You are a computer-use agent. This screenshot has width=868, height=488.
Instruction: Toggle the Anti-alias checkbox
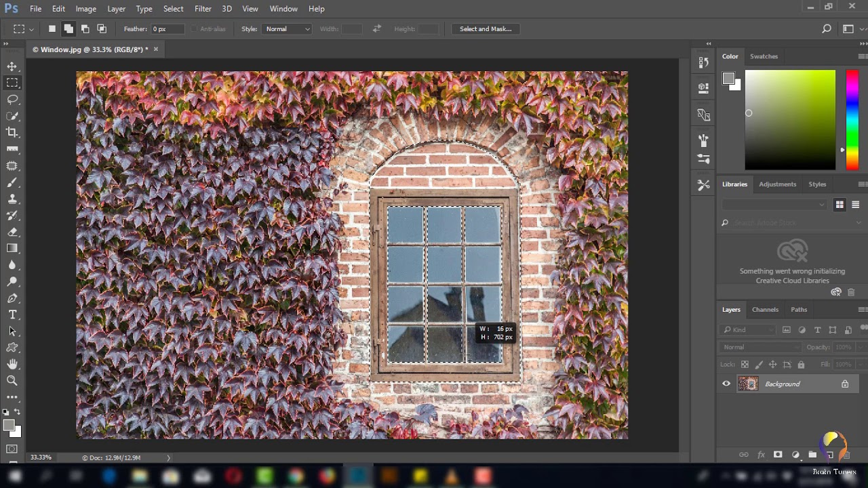click(x=194, y=29)
